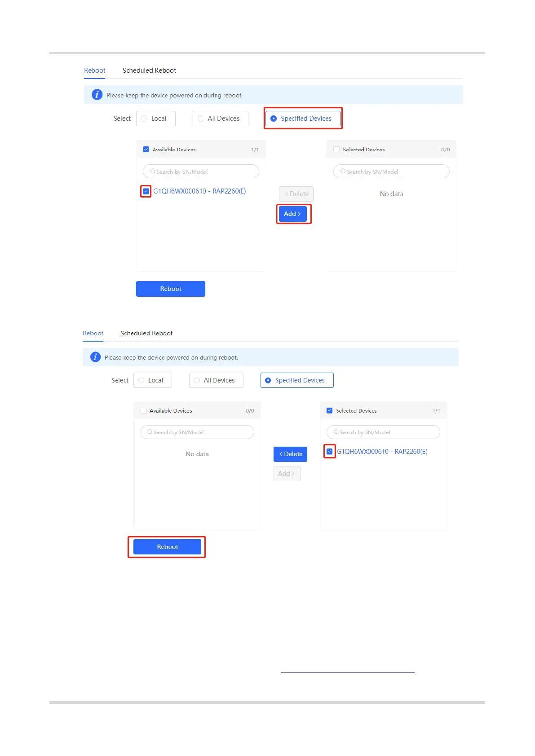Click the info icon in the top notice banner
The height and width of the screenshot is (756, 535).
pos(97,95)
